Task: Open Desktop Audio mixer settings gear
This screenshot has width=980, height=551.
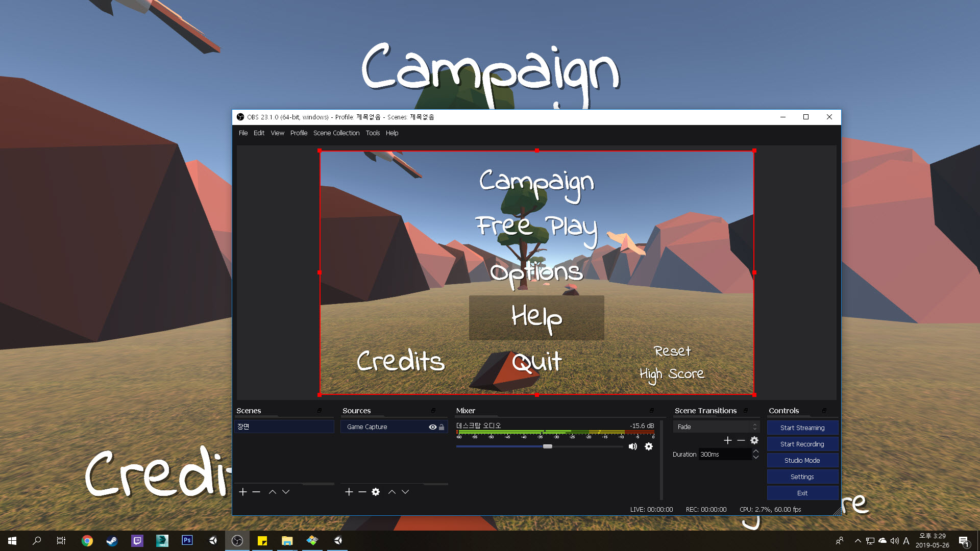Action: point(649,446)
